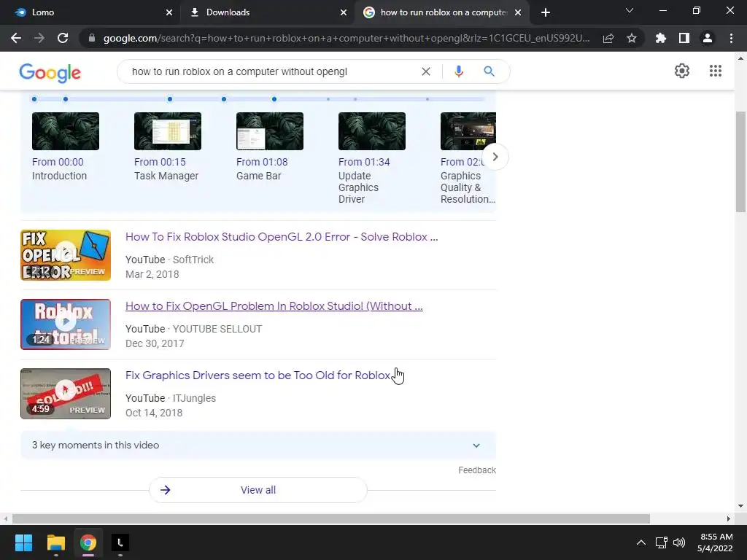Open Google quick settings gear
This screenshot has height=560, width=747.
pyautogui.click(x=682, y=71)
